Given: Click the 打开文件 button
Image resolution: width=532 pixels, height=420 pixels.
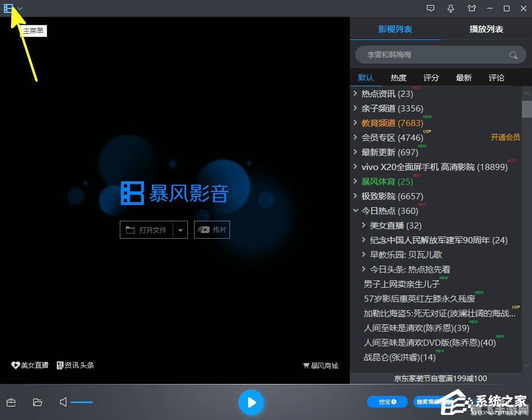Looking at the screenshot, I should [146, 230].
